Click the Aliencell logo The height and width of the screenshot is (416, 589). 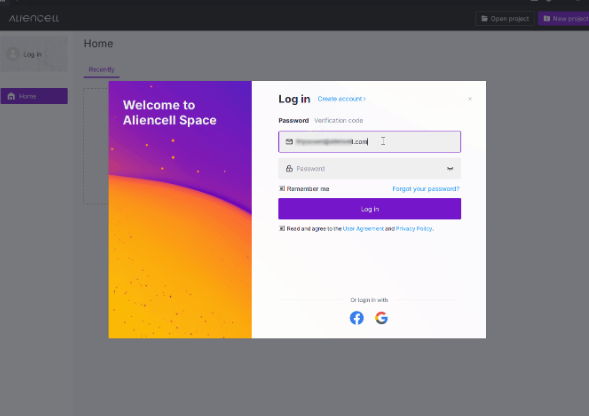[34, 18]
